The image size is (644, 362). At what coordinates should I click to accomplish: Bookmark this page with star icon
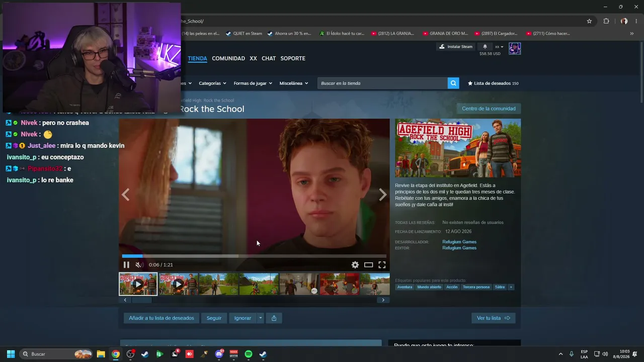(589, 21)
